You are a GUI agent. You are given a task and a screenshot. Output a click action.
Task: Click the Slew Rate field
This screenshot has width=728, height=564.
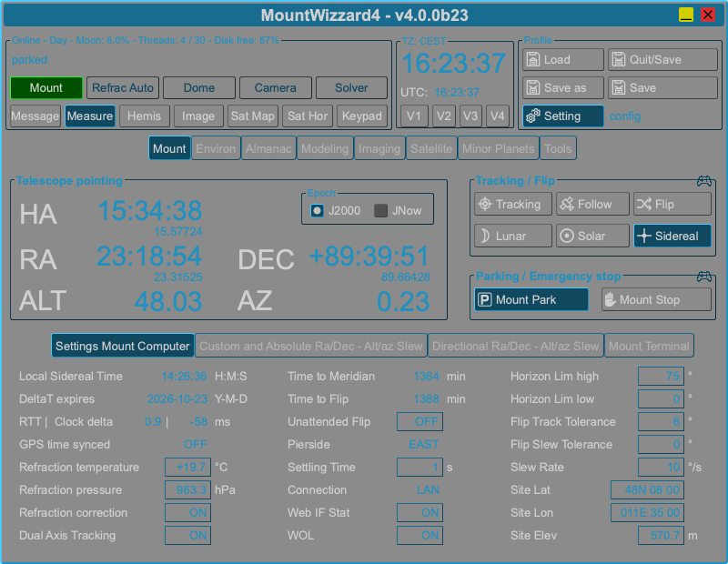(x=662, y=467)
